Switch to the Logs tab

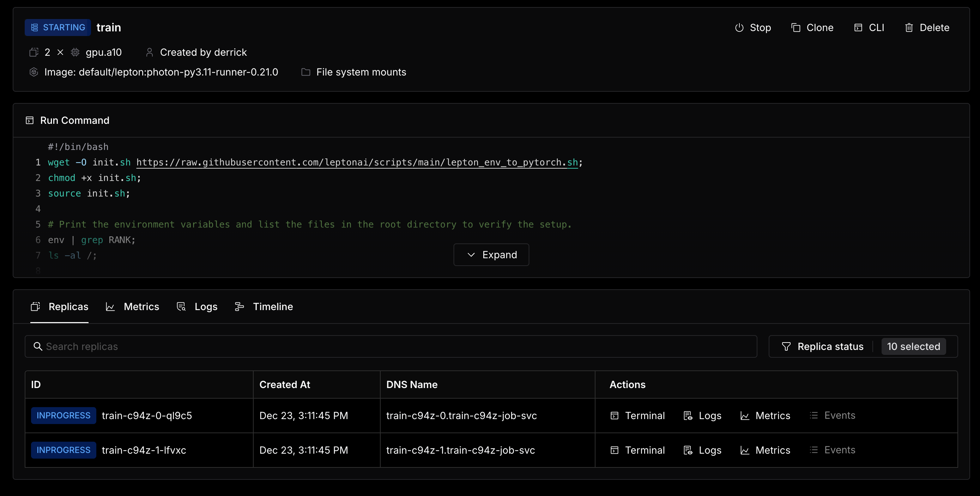coord(197,307)
